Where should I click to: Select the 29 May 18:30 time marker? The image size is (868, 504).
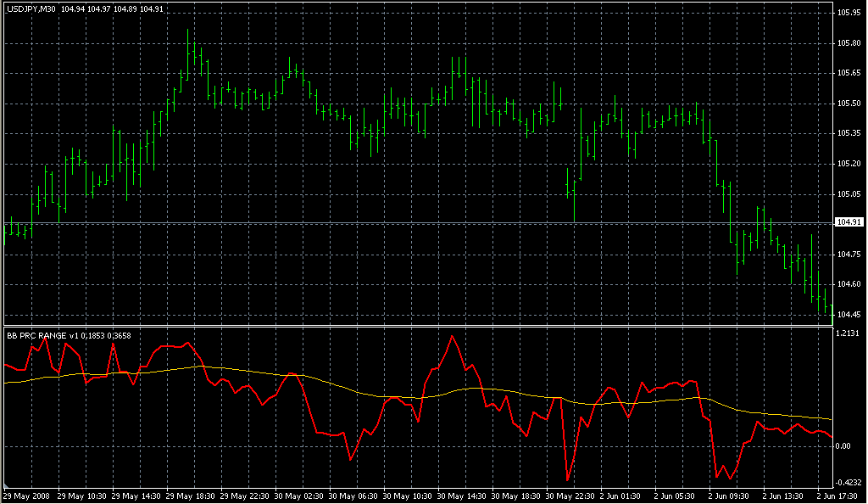click(192, 496)
